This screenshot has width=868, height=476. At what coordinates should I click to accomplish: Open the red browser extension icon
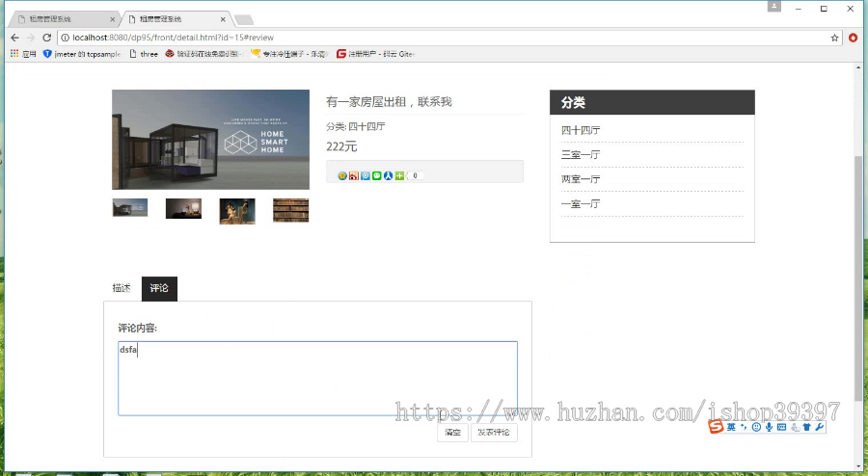pos(854,38)
